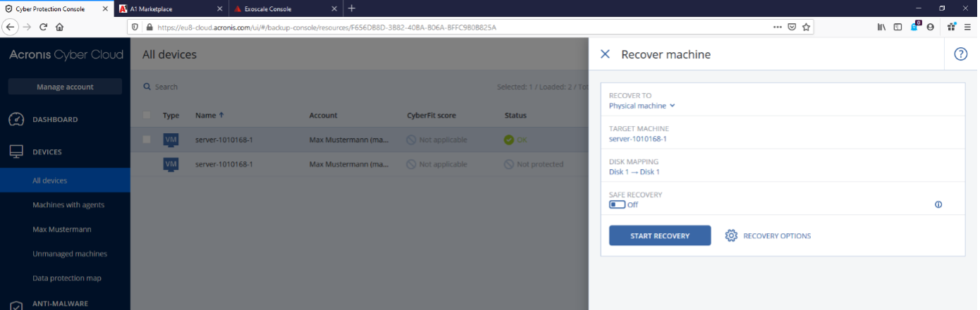Close the Recover machine panel
Screen dimensions: 980x310
(x=605, y=54)
